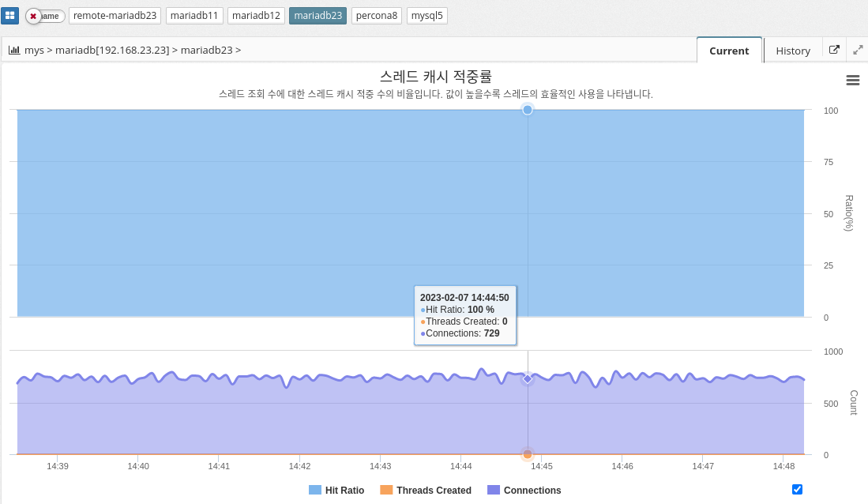Open chart in new window icon
The height and width of the screenshot is (504, 868).
(x=834, y=50)
